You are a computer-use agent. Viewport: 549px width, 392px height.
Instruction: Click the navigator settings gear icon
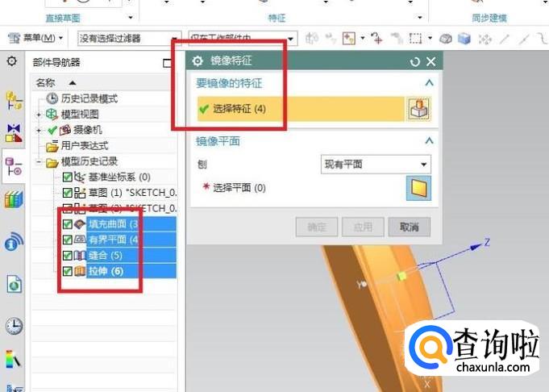coord(12,61)
